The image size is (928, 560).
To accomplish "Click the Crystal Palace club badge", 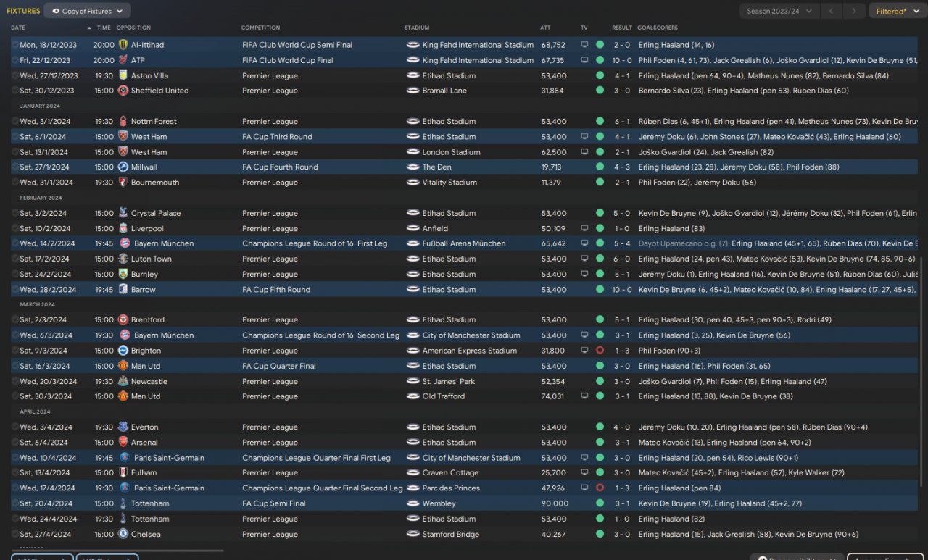I will pos(123,213).
